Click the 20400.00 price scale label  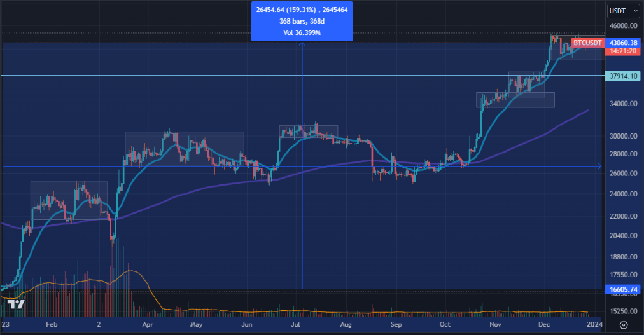click(624, 236)
